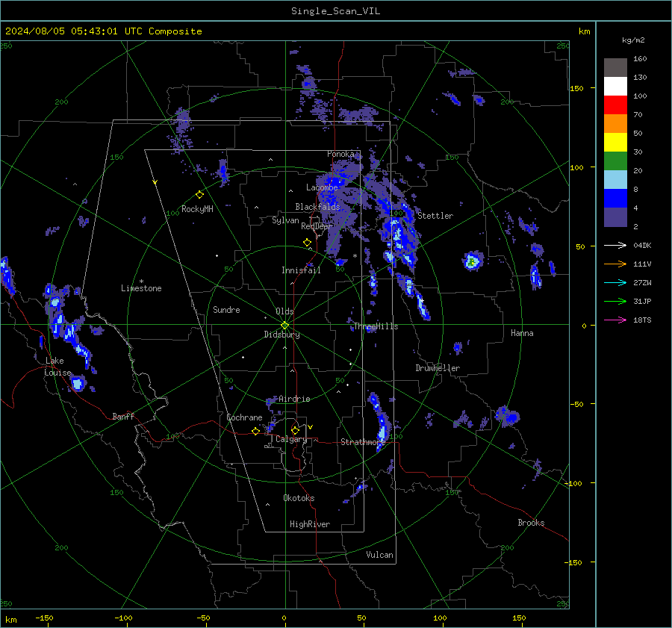Click the 160 value atop the colour scale
The image size is (672, 628).
click(x=640, y=59)
